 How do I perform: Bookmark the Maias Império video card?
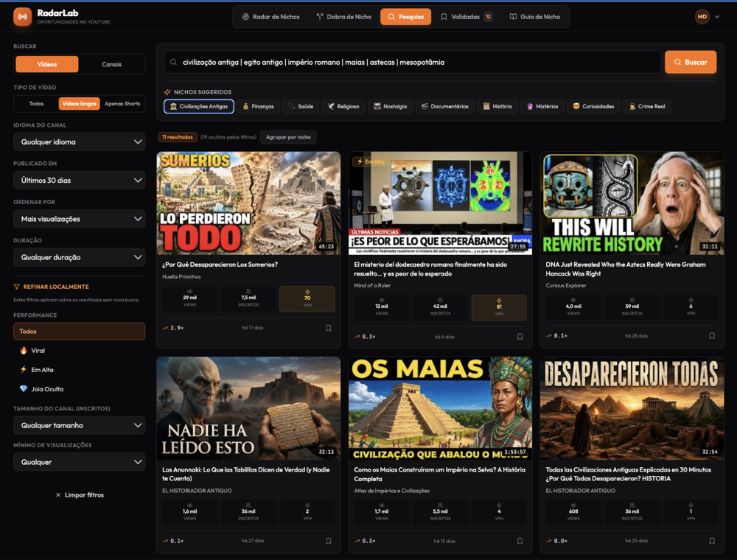click(x=520, y=541)
